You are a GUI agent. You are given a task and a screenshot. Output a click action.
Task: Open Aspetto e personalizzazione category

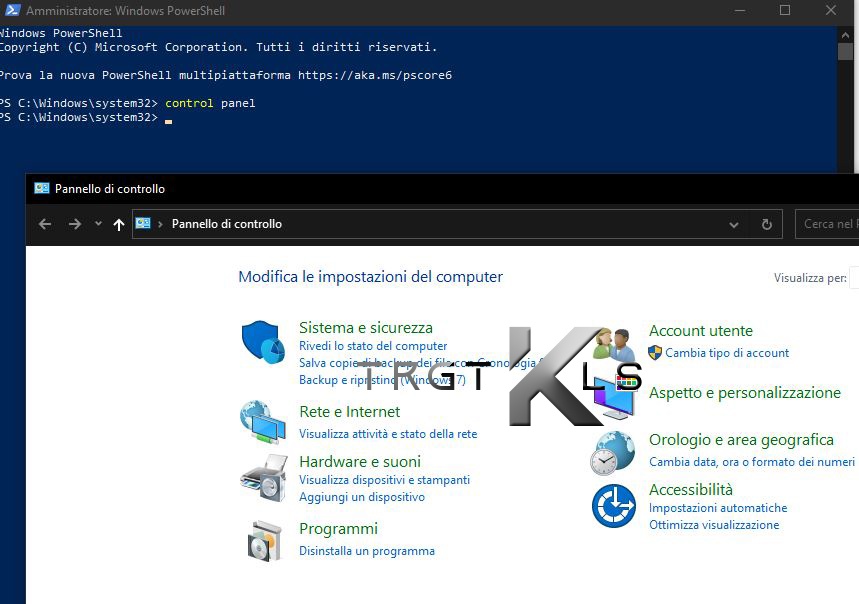pos(745,393)
